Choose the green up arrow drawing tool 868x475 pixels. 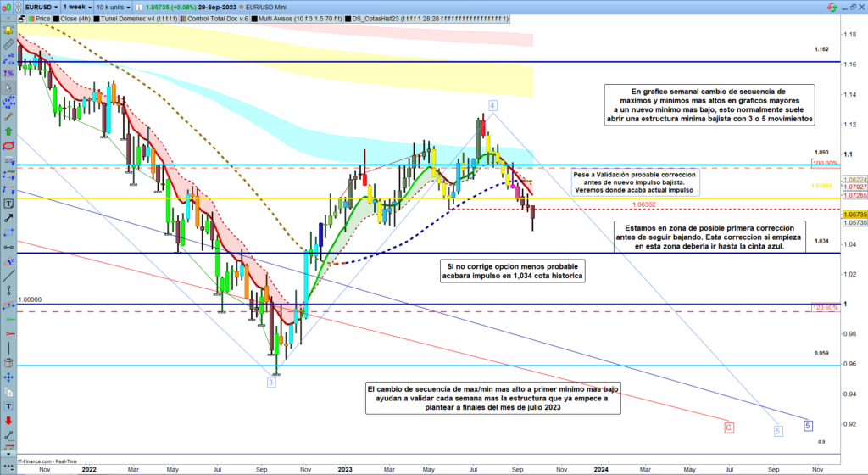8,131
